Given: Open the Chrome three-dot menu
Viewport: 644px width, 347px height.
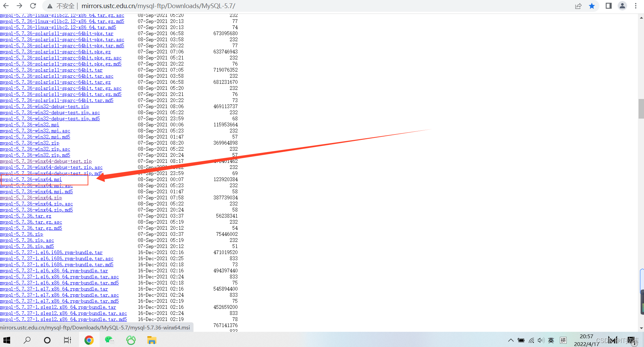Looking at the screenshot, I should [636, 6].
